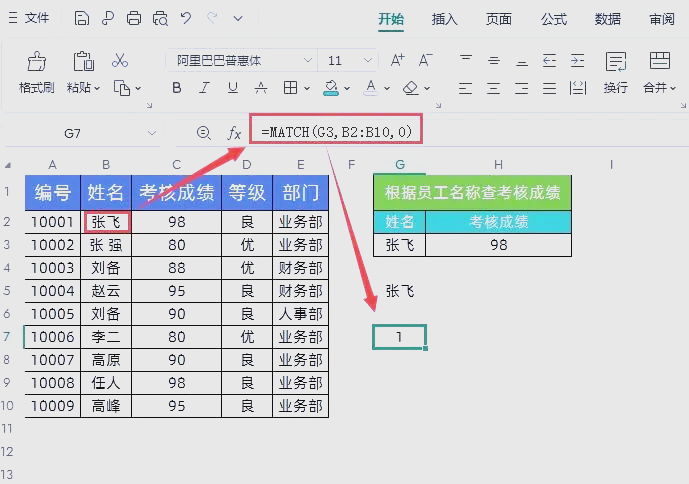The image size is (689, 484).
Task: Click the 换行 wrap text button
Action: point(616,73)
